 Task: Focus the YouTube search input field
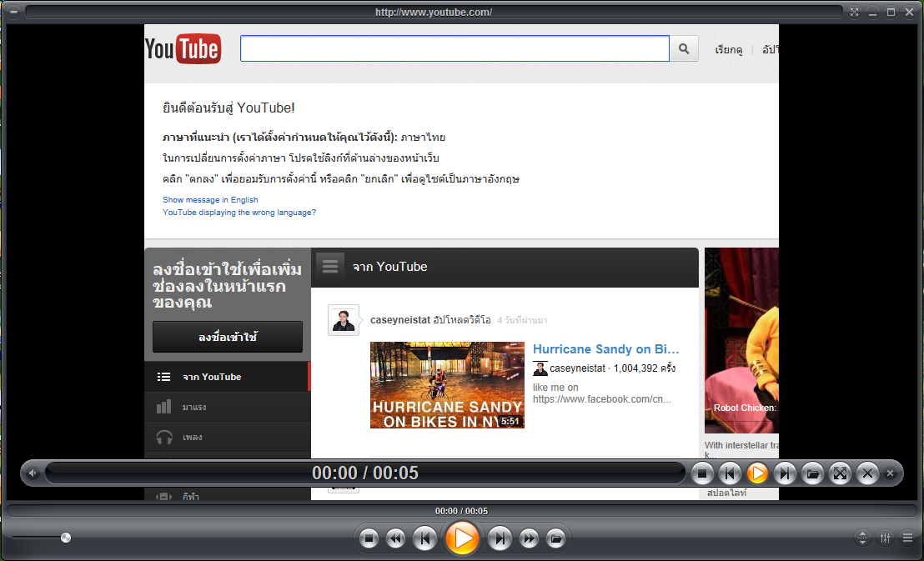click(x=454, y=48)
